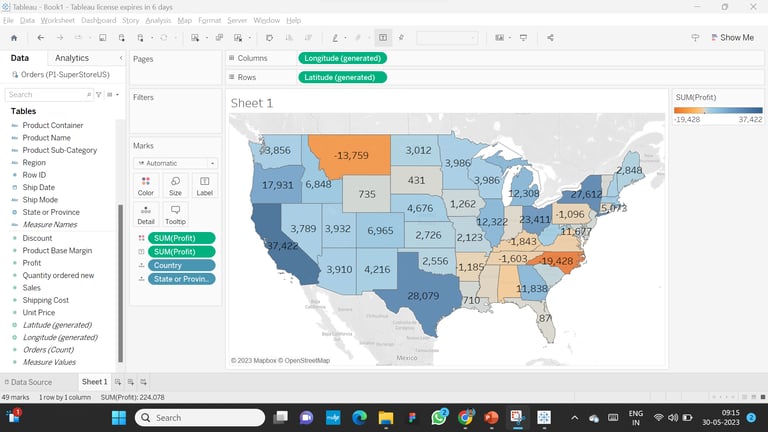Collapse the Data side pane with chevron
The width and height of the screenshot is (768, 432).
point(121,58)
